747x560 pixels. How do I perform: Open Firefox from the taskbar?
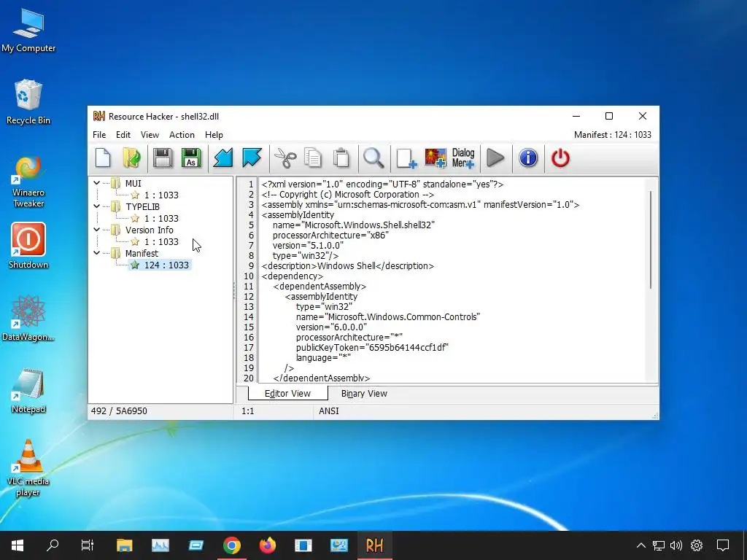tap(267, 545)
